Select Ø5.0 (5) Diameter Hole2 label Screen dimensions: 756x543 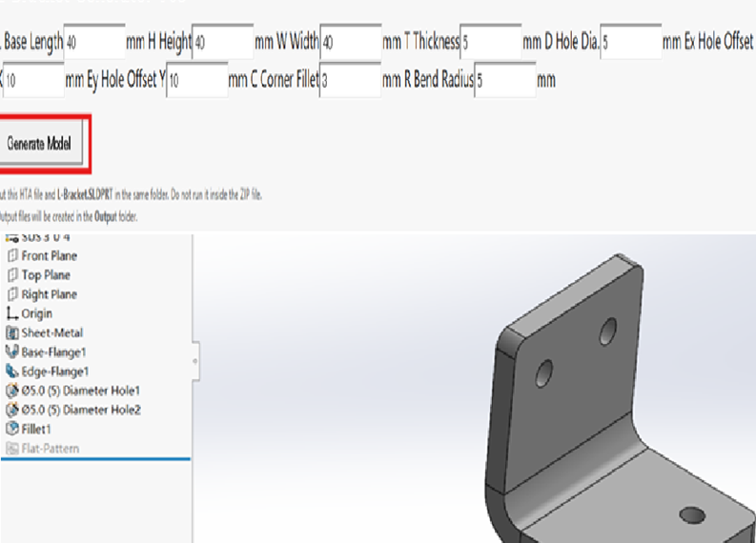(81, 410)
